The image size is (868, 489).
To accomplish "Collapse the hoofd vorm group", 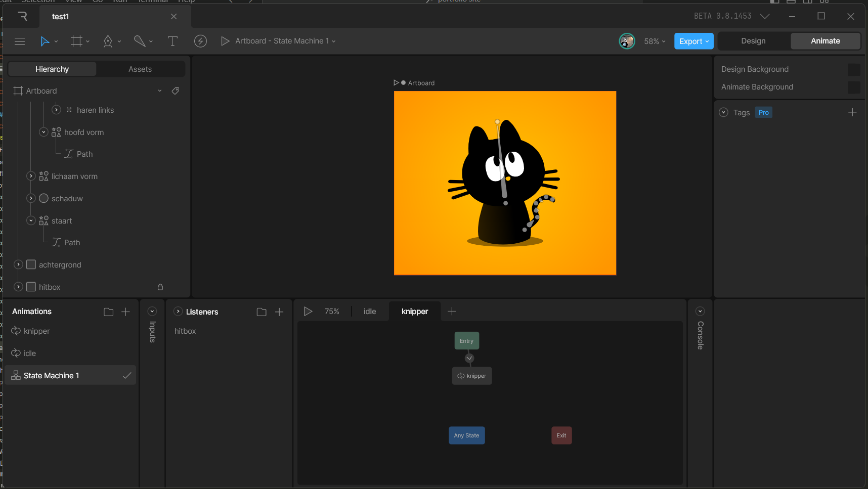I will point(44,132).
